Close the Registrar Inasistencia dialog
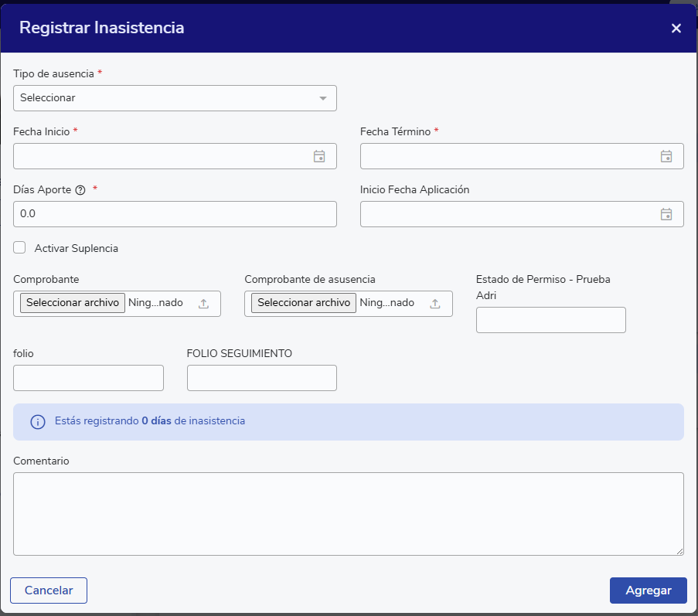The image size is (698, 616). (x=676, y=29)
